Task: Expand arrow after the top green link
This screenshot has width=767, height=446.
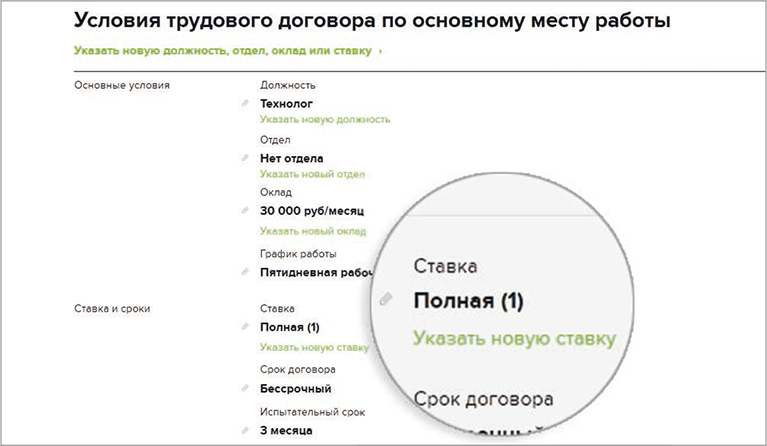Action: tap(381, 50)
